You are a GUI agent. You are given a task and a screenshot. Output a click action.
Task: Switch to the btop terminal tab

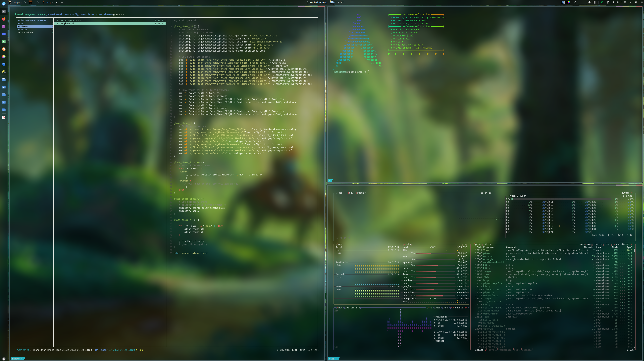coord(49,2)
